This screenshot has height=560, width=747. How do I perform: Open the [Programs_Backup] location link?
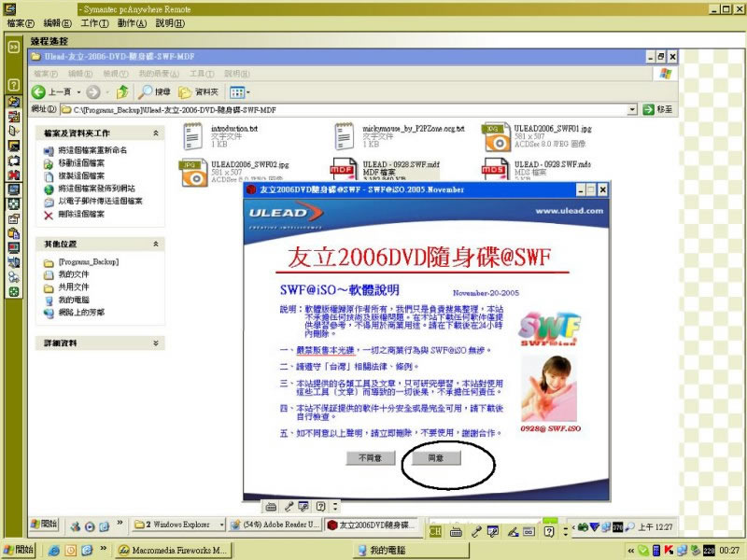[89, 262]
